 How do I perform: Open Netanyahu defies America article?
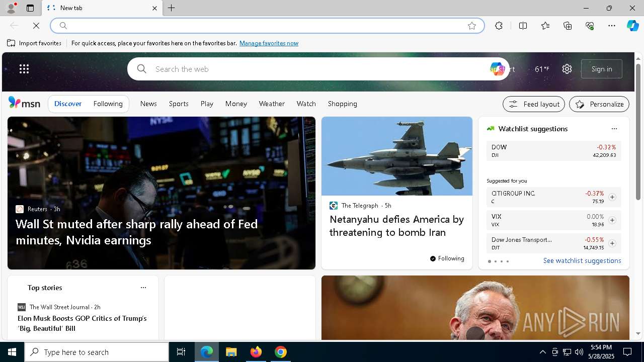(396, 226)
